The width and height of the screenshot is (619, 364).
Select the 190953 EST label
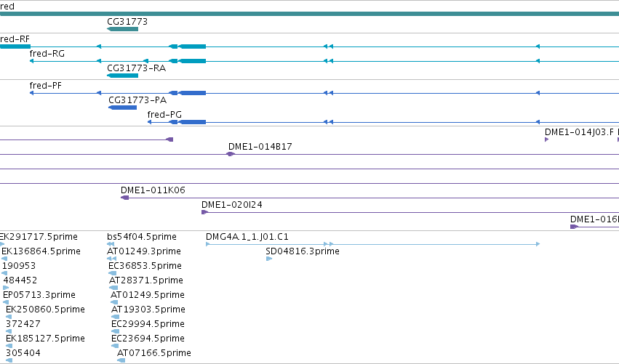point(19,266)
